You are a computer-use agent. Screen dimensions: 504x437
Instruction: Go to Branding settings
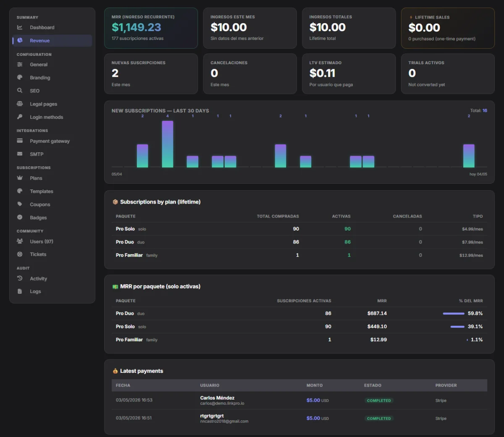pos(52,78)
